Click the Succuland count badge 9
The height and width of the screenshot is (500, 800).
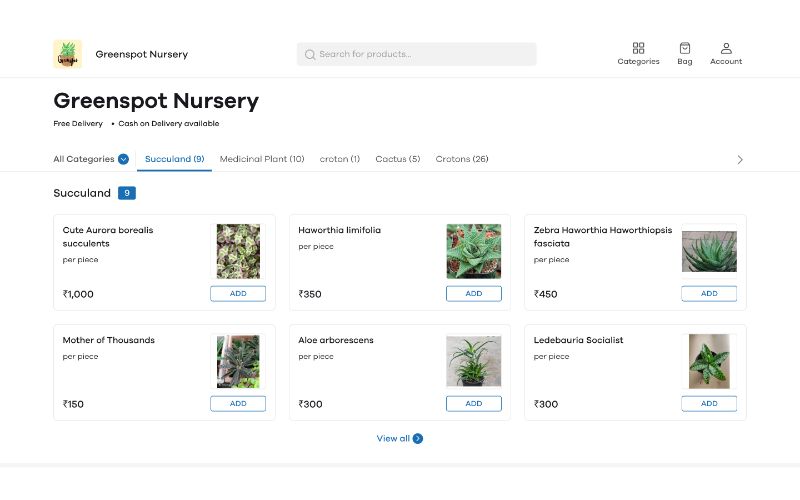(127, 193)
